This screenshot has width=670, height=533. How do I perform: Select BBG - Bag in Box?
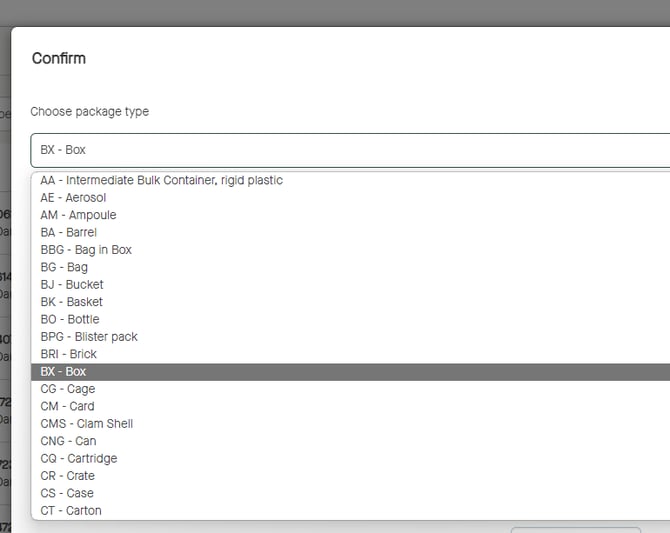point(86,250)
